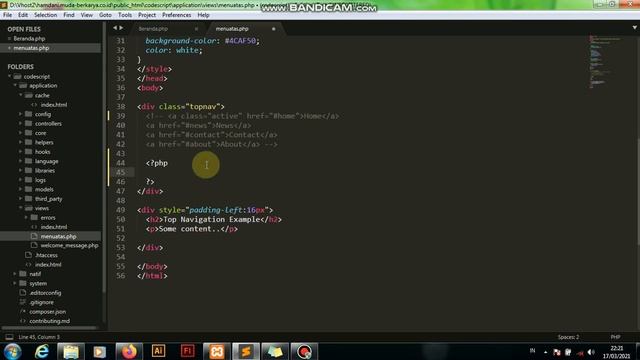The height and width of the screenshot is (360, 640).
Task: Open the Preferences menu
Action: tap(176, 15)
